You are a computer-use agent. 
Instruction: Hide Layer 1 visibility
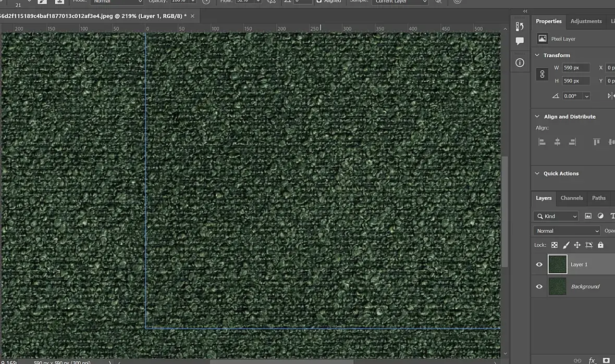coord(539,265)
